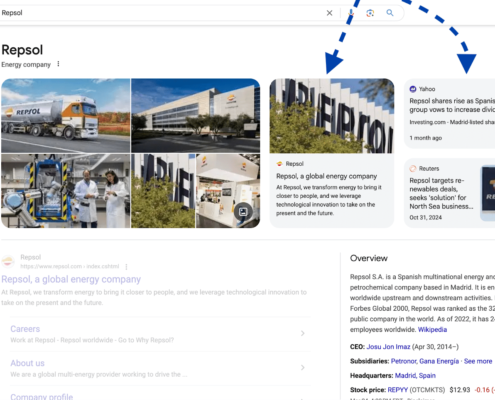The image size is (495, 400).
Task: Open the main Repsol search result title
Action: [71, 279]
